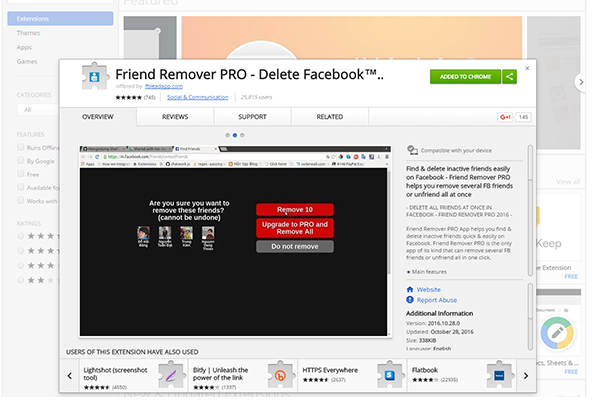Select the two star rating filter

(21, 280)
